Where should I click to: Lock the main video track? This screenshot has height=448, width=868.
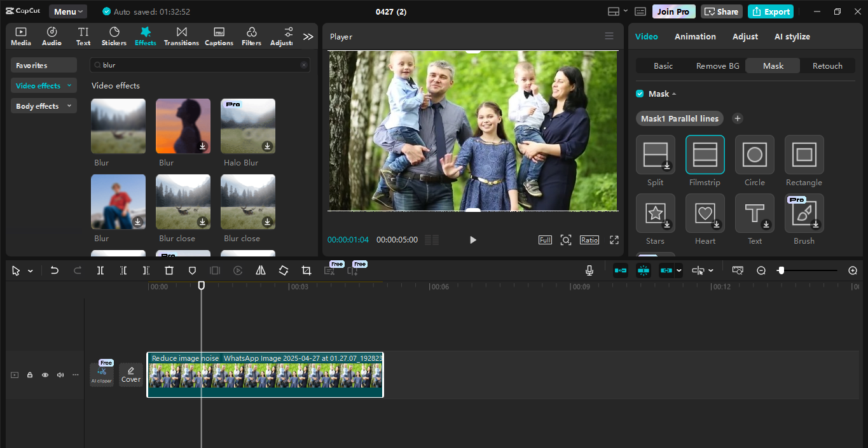[x=30, y=375]
